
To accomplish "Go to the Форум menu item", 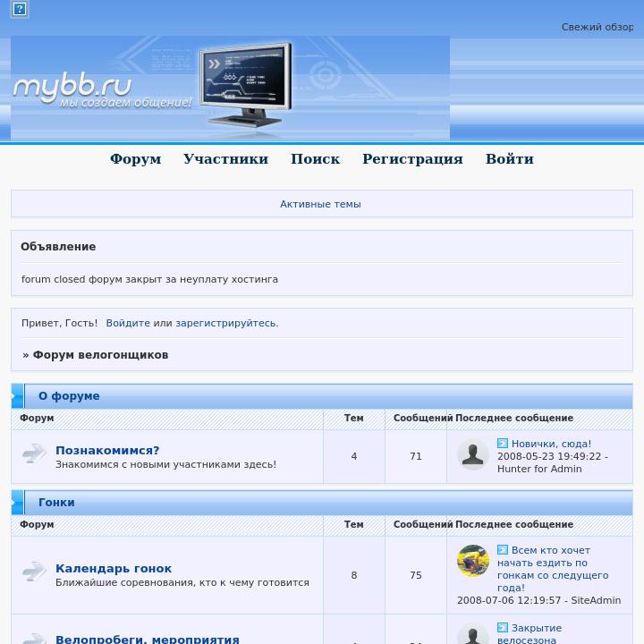I will click(136, 158).
